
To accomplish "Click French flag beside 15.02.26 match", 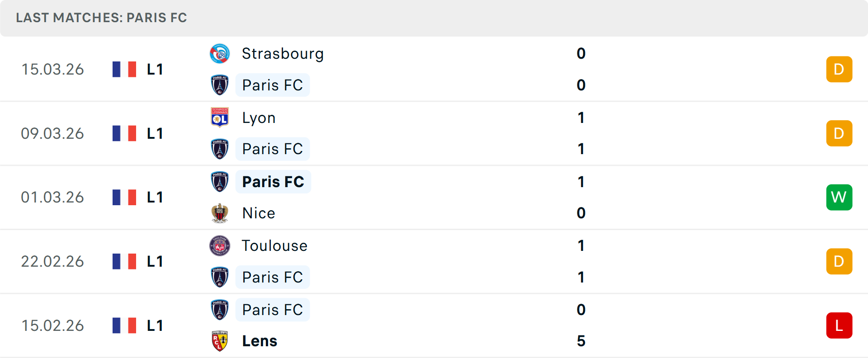I will pyautogui.click(x=124, y=325).
